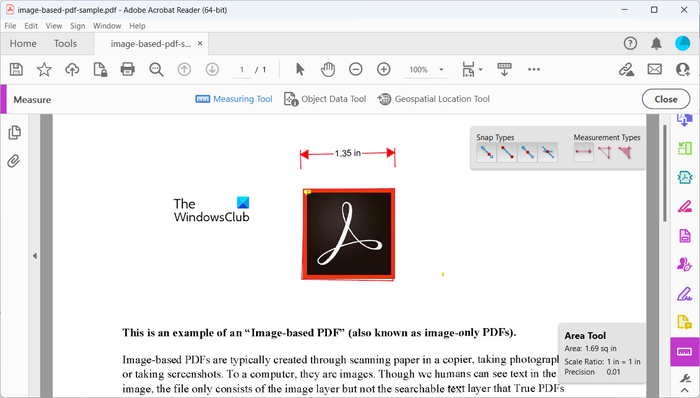Collapse the left navigation pane arrow
The height and width of the screenshot is (398, 700).
pos(34,256)
